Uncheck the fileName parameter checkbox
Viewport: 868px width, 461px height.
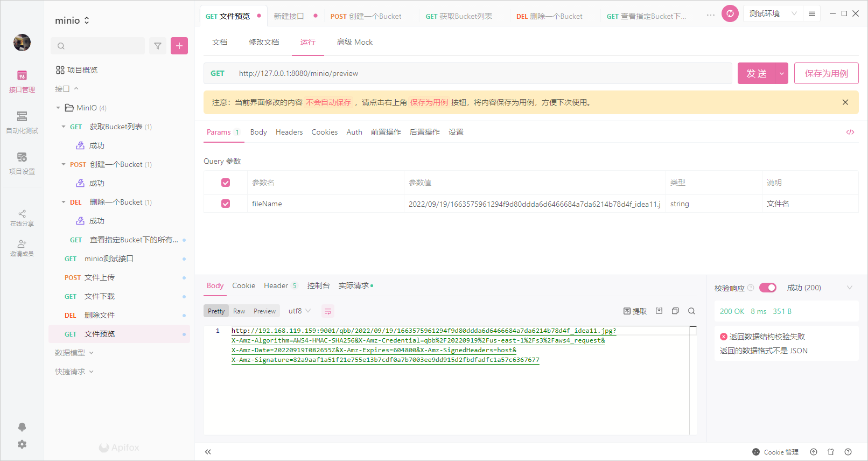pyautogui.click(x=226, y=204)
